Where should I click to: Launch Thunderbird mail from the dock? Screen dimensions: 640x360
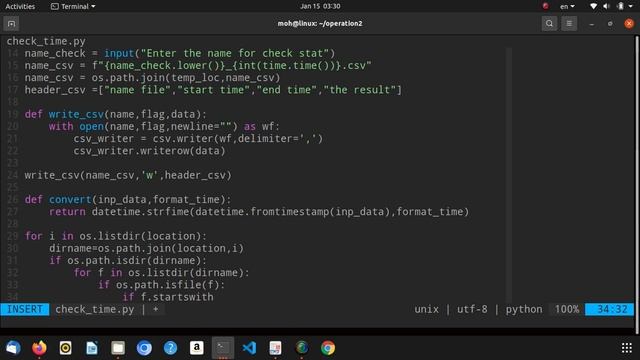coord(13,348)
